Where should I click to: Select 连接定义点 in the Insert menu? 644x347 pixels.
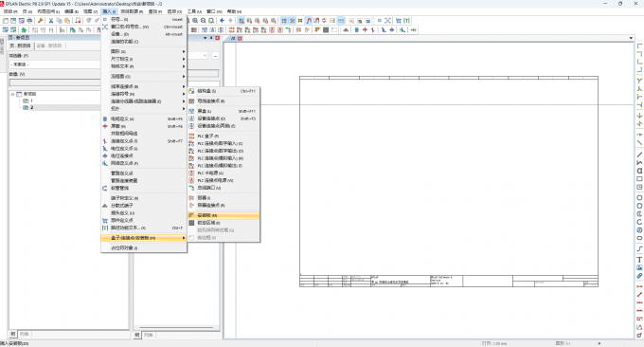point(144,141)
